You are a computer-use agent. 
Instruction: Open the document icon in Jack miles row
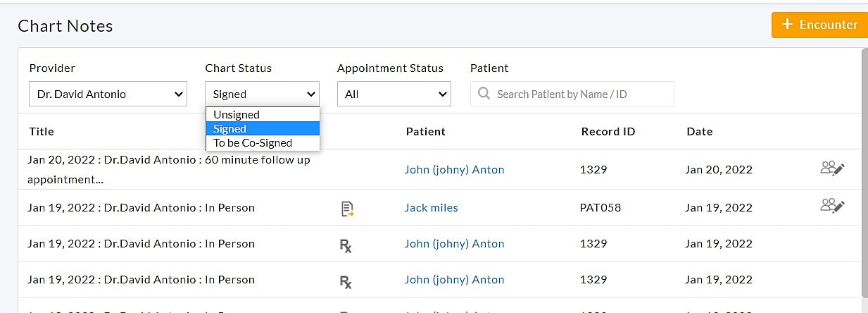pos(346,208)
